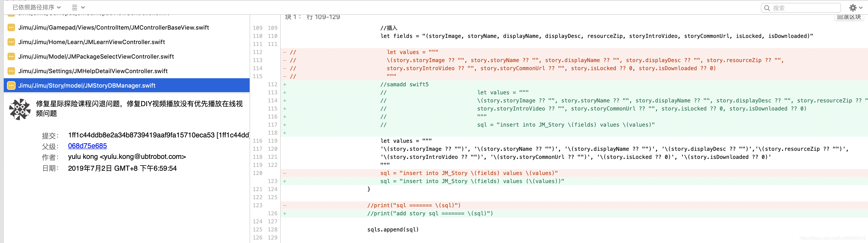868x243 pixels.
Task: Click modified icon beside JMHelpDetailViewController.swift
Action: pyautogui.click(x=11, y=71)
